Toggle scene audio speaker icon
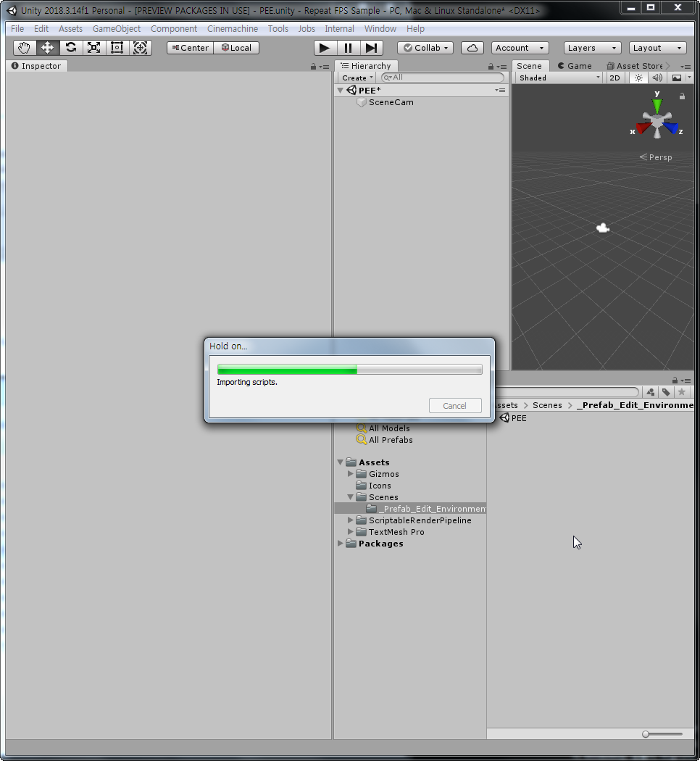This screenshot has height=761, width=700. (x=657, y=78)
